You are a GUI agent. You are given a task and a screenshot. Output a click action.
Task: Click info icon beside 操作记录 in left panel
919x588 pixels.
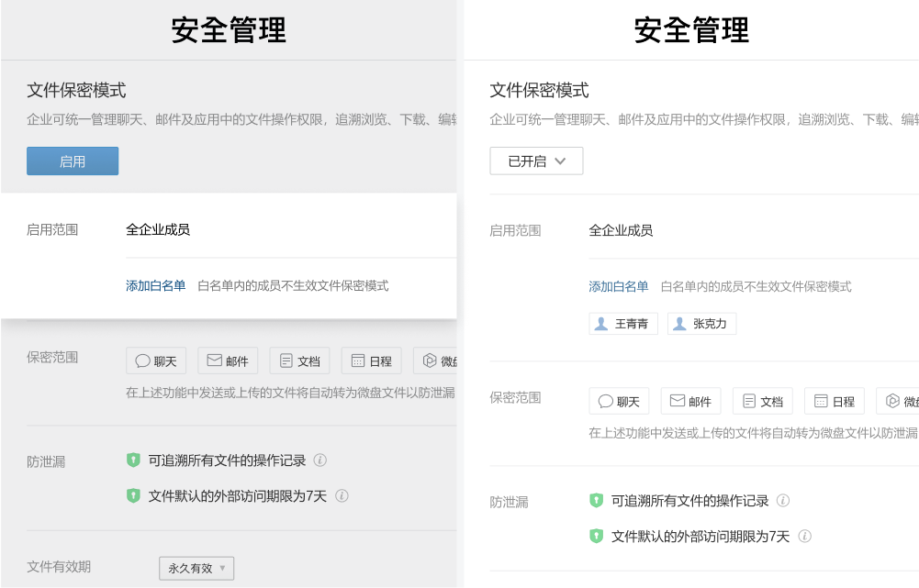coord(320,460)
